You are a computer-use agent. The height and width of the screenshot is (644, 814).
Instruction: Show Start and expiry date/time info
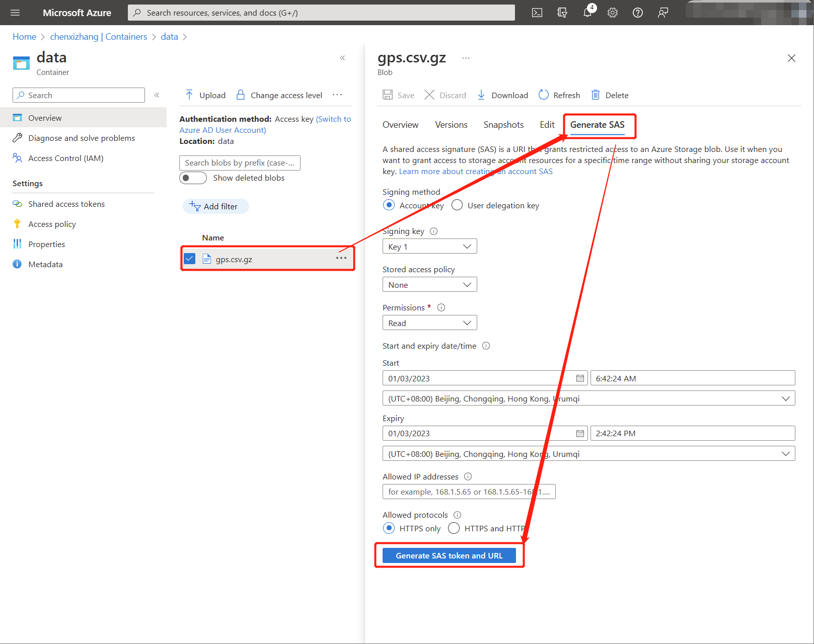[x=486, y=346]
